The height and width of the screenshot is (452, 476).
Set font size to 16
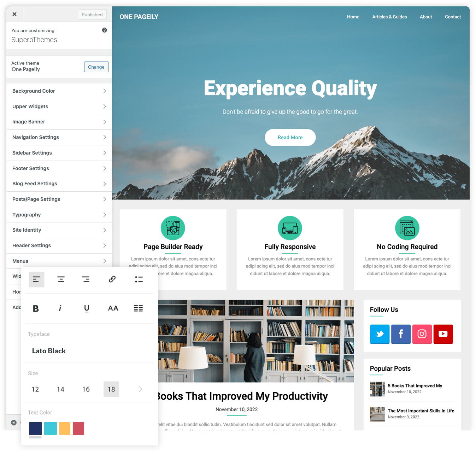86,389
